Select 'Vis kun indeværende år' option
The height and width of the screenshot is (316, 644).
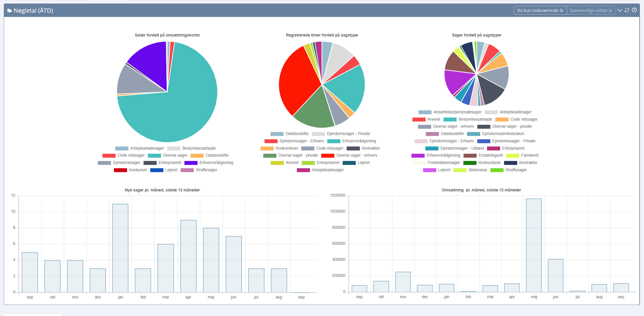click(540, 10)
